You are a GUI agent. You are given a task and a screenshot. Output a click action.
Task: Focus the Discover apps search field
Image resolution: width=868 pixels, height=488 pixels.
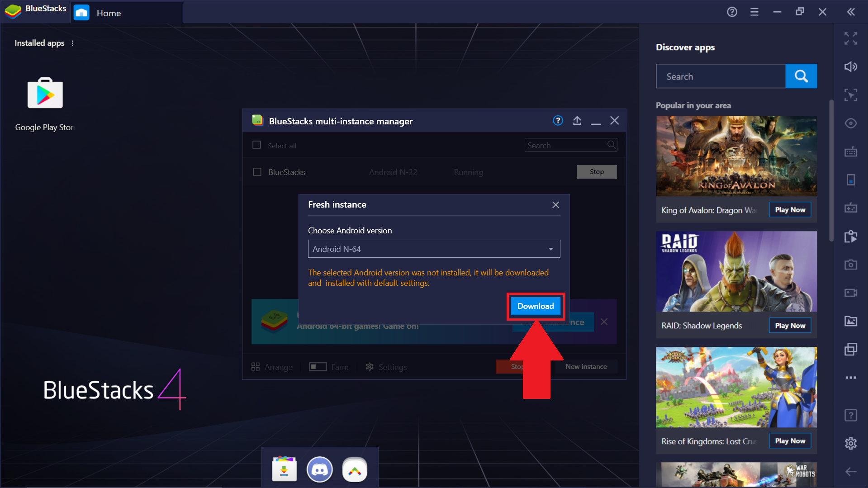tap(721, 76)
